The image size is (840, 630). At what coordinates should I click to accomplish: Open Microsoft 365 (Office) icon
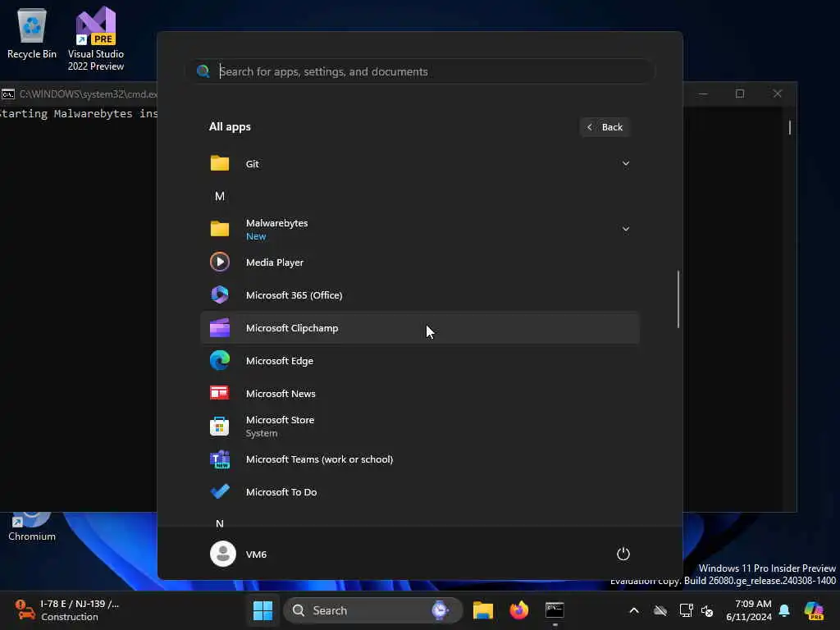[x=220, y=294]
